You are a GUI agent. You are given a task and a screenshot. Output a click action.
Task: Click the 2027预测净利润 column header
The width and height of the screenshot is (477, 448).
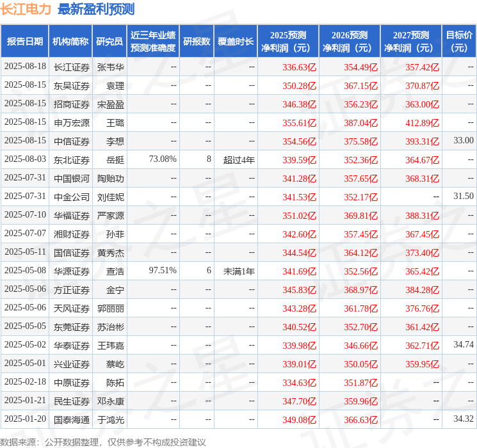point(411,42)
